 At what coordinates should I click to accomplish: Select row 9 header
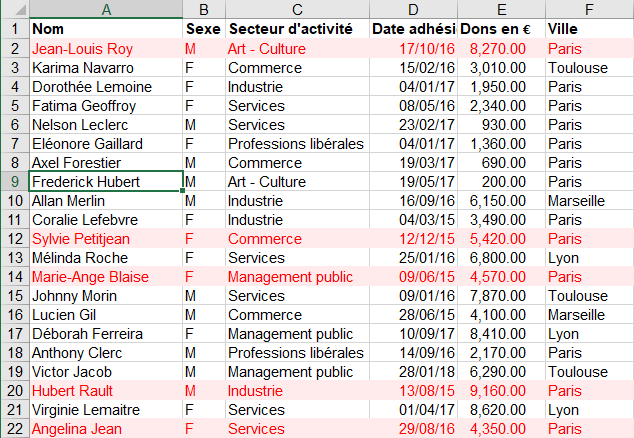tap(14, 182)
